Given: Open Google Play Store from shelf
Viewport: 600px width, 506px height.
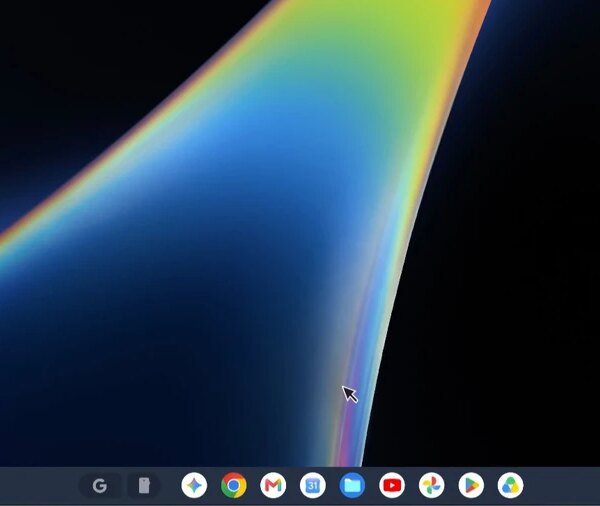Looking at the screenshot, I should (471, 485).
